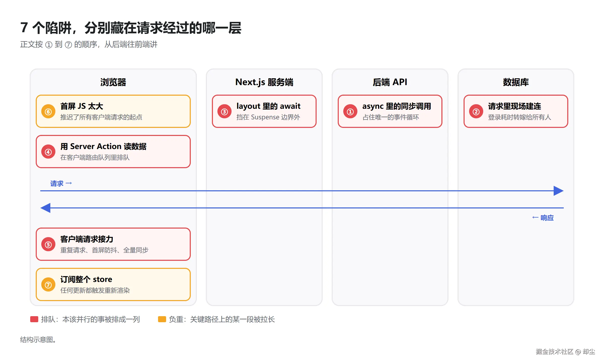Click the red 排队 legend swatch
This screenshot has width=604, height=364.
(34, 319)
